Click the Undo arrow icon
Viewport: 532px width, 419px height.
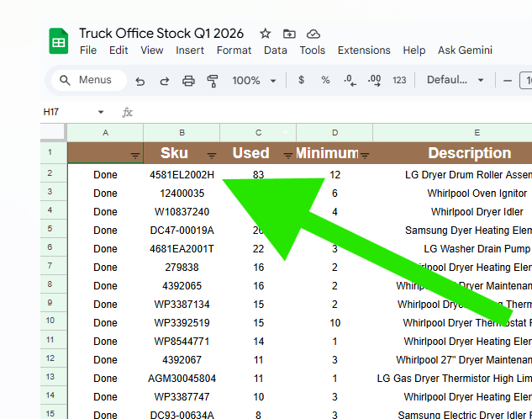(x=140, y=81)
